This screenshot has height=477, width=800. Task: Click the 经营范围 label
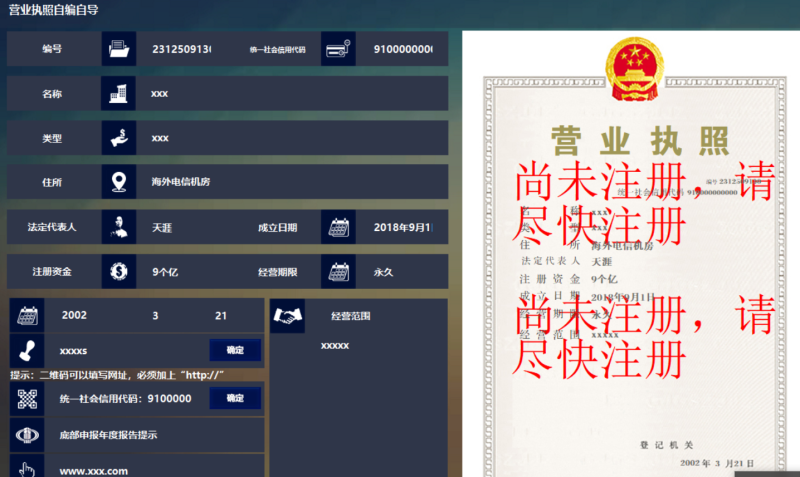pos(351,316)
